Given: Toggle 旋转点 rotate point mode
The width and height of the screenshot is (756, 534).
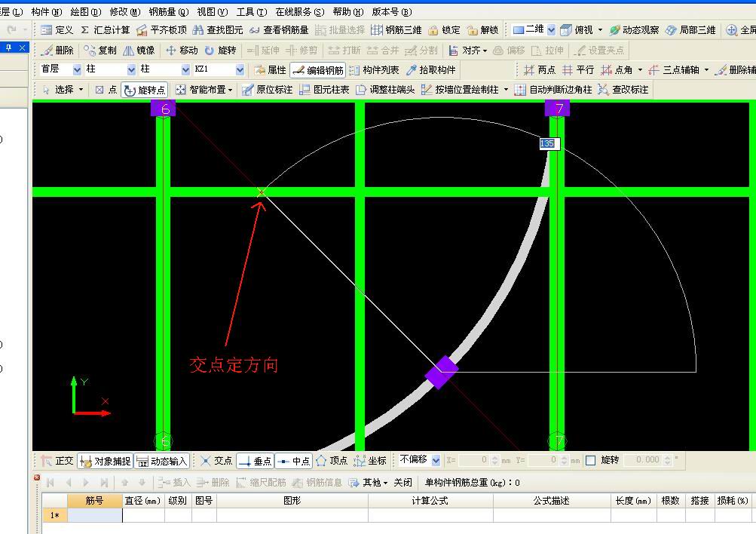Looking at the screenshot, I should pos(144,90).
